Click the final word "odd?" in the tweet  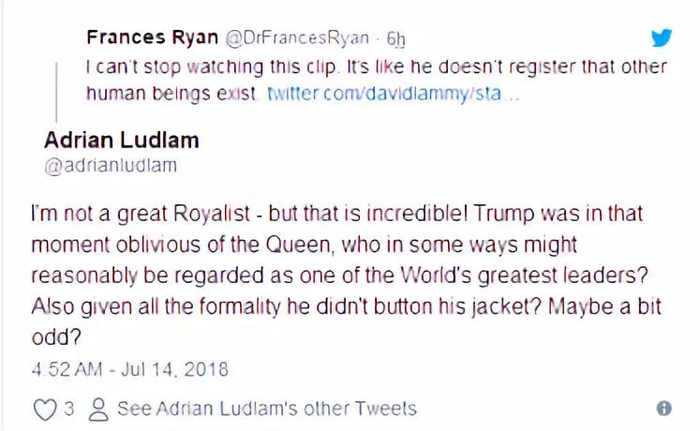[x=52, y=335]
